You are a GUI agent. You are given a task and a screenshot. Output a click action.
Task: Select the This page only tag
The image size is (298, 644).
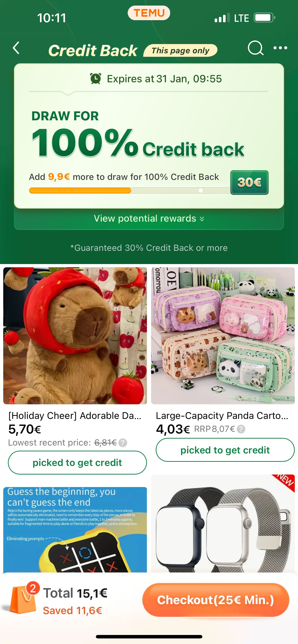(180, 51)
